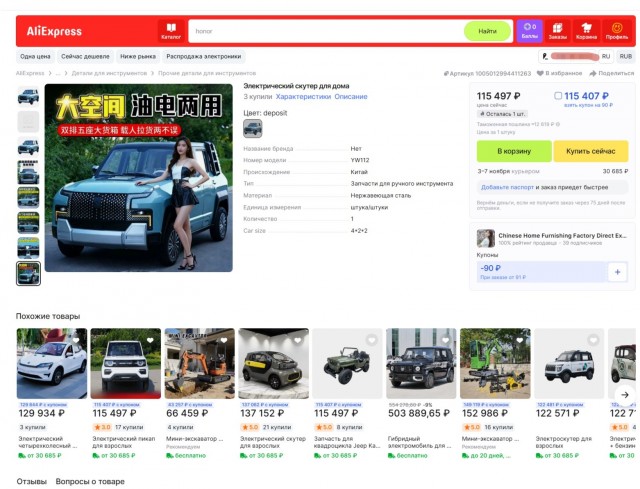Click the Найти search button
Viewport: 640px width, 489px height.
(x=487, y=31)
